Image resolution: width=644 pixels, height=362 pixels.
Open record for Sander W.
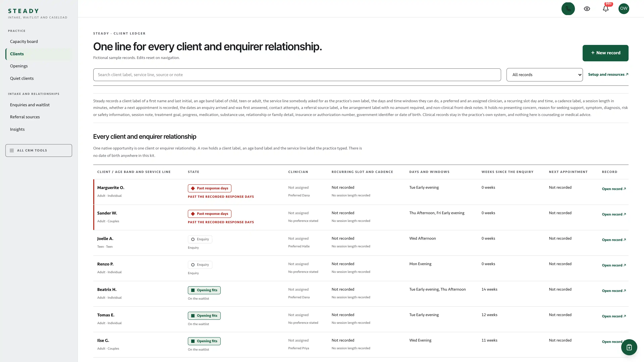[614, 214]
